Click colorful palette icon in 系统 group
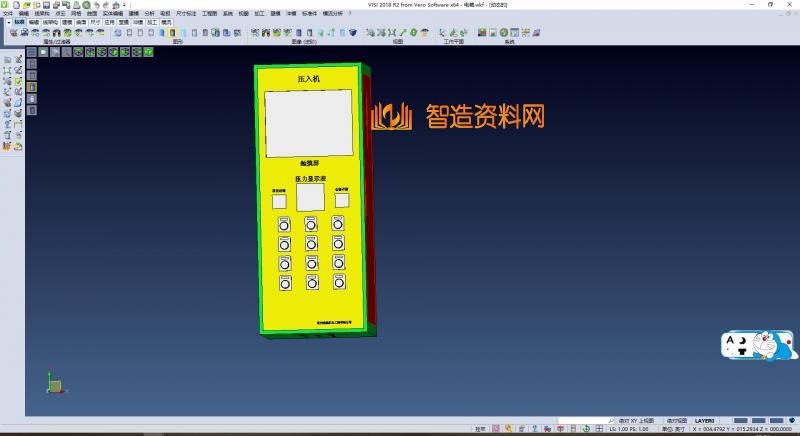The image size is (800, 436). tap(482, 33)
